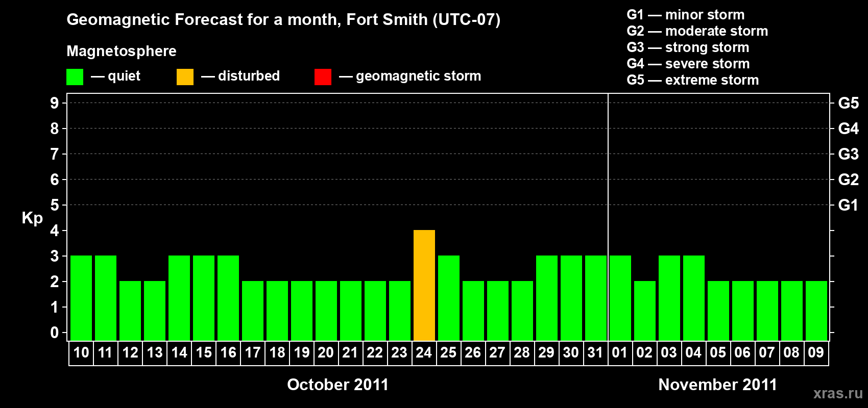The width and height of the screenshot is (868, 408).
Task: Click the green quiet legend swatch
Action: 75,77
